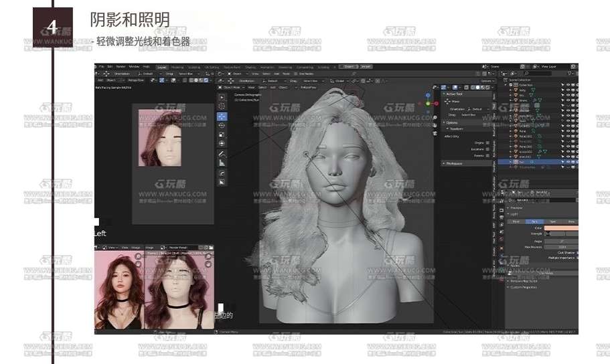Open the Object Mode dropdown in viewport header
The height and width of the screenshot is (364, 610).
point(232,88)
